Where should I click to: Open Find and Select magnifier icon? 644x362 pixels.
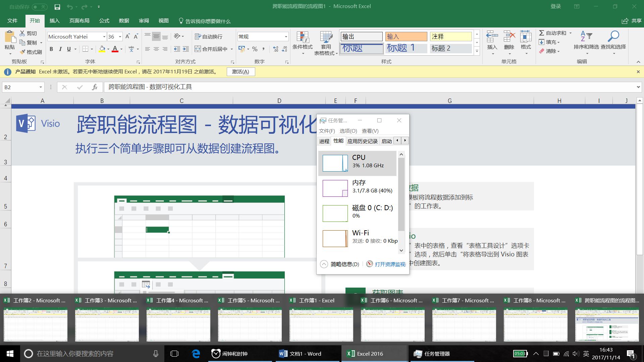click(613, 37)
